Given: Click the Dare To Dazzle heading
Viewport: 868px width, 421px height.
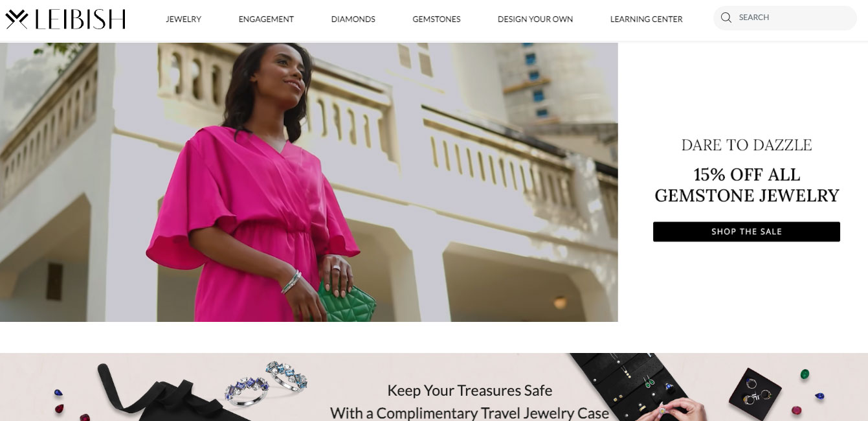Looking at the screenshot, I should pyautogui.click(x=746, y=145).
